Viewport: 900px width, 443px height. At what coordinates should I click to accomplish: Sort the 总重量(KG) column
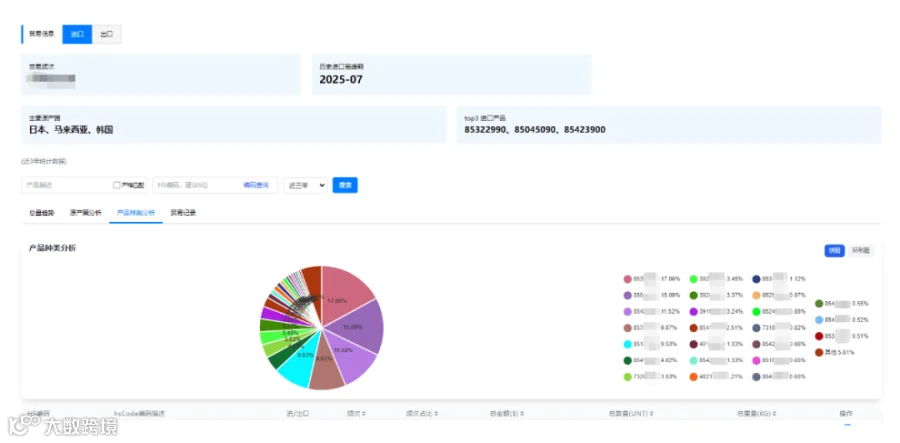click(x=775, y=413)
